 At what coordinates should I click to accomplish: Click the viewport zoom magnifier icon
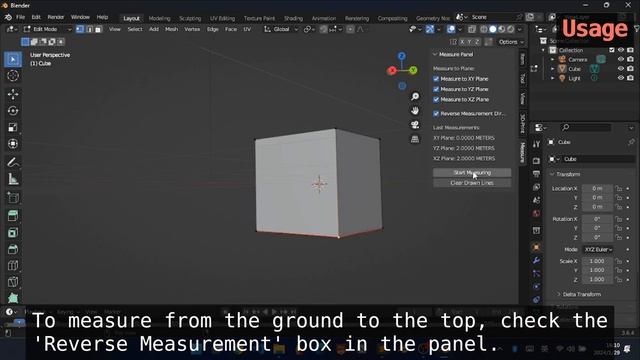(x=415, y=97)
